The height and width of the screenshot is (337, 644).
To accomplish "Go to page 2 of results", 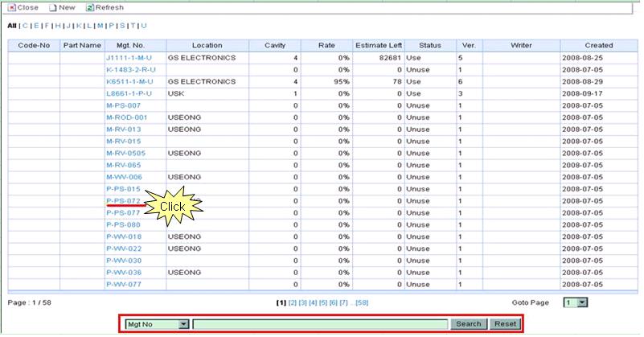I will pos(292,303).
